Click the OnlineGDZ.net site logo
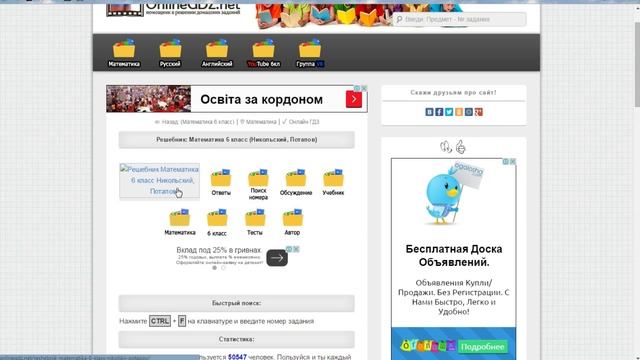This screenshot has width=640, height=360. click(x=173, y=9)
